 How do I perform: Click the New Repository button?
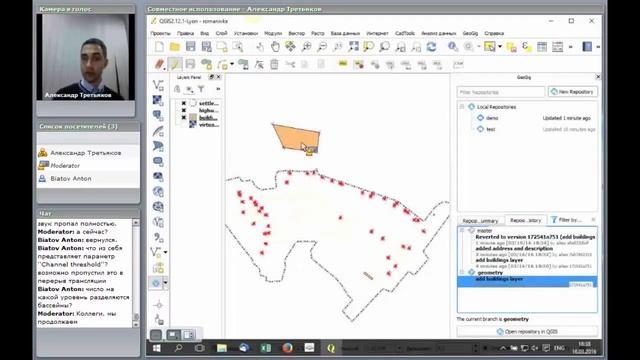click(x=573, y=92)
